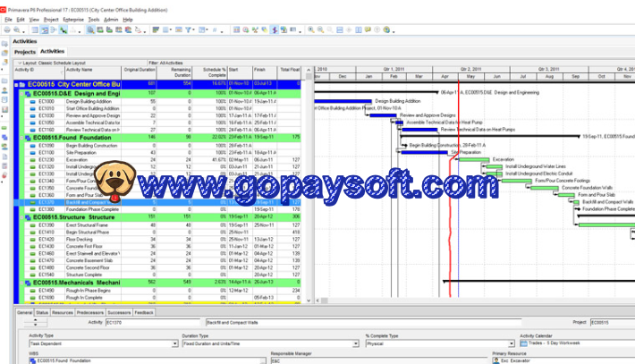Open the Columns icon in toolbar

pos(165,30)
